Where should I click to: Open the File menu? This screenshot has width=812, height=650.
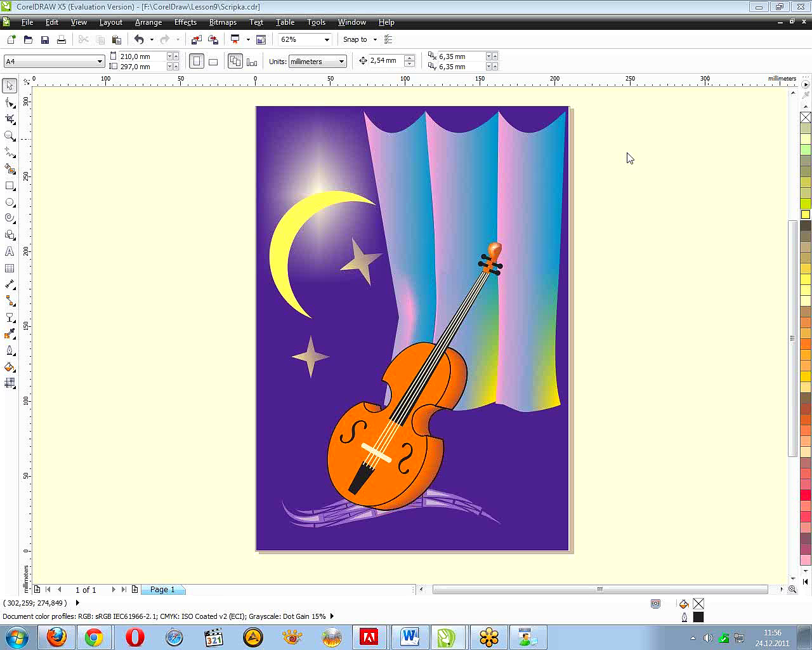27,22
